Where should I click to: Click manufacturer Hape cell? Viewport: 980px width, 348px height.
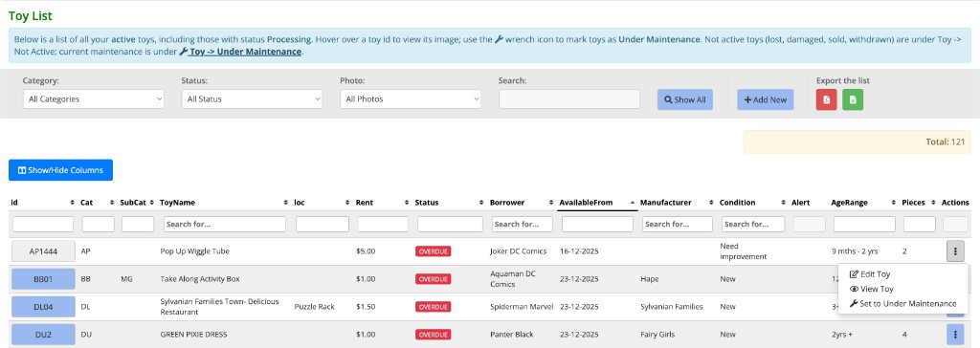650,278
